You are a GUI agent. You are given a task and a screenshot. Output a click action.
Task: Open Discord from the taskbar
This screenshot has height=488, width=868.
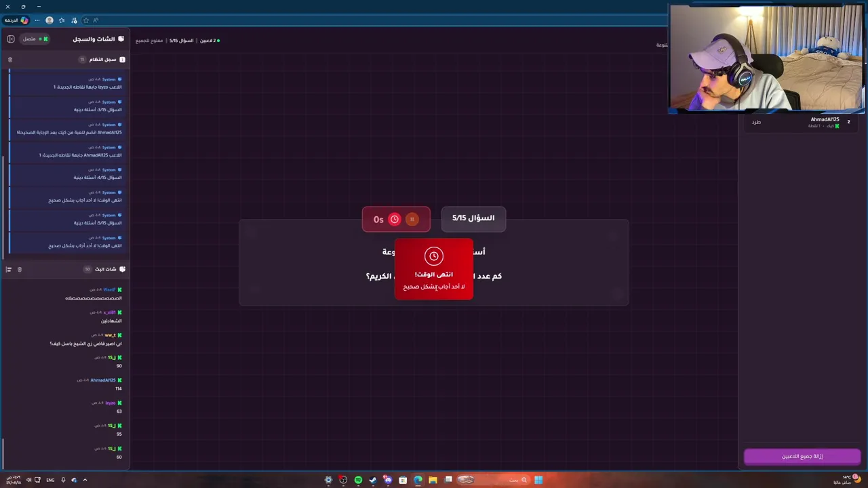point(388,480)
